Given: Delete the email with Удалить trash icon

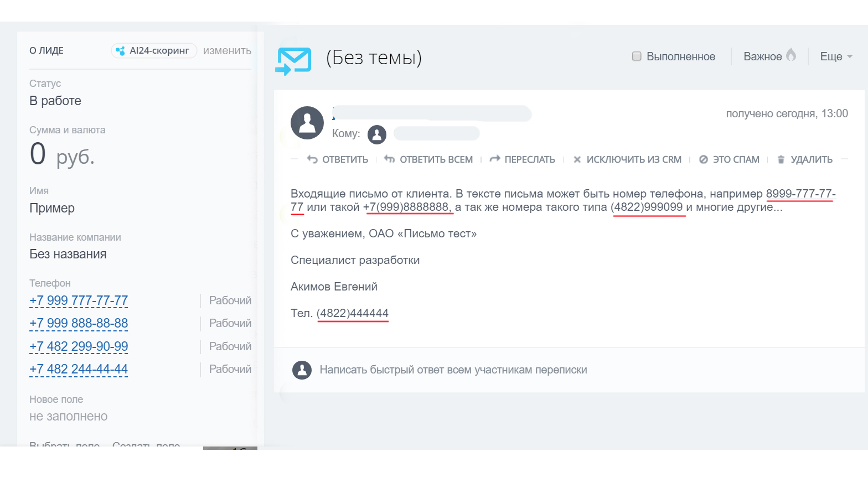Looking at the screenshot, I should click(781, 159).
